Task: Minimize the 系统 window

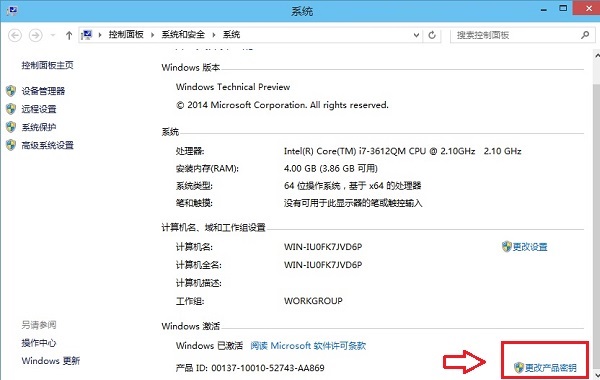Action: (544, 9)
